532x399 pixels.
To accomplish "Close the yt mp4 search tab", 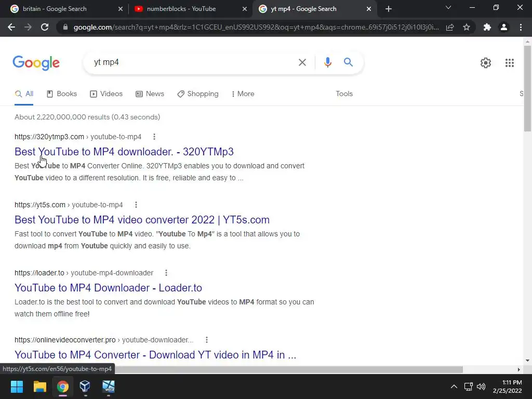I will point(369,9).
